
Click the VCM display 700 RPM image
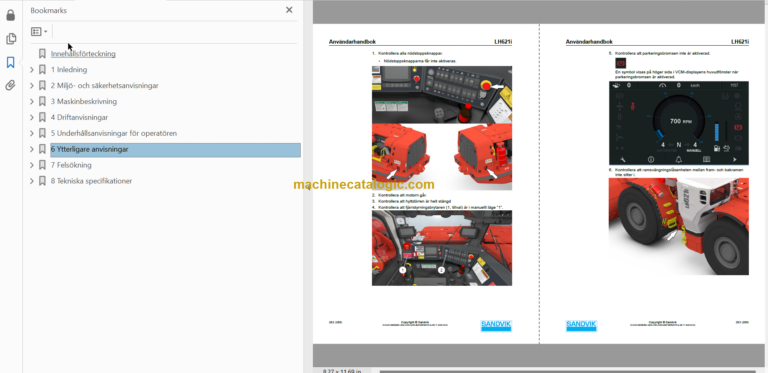click(678, 123)
